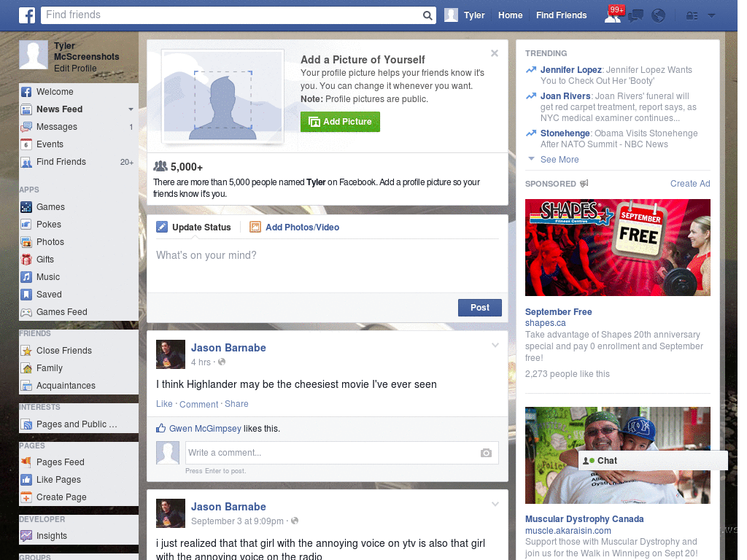Select the Add Photos/Video tab
The width and height of the screenshot is (747, 560).
click(x=295, y=227)
